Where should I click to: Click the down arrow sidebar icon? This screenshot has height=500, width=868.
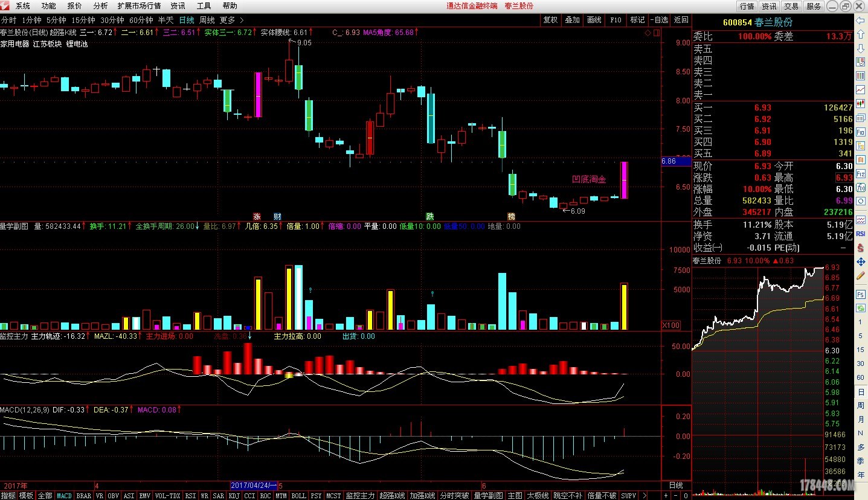[x=860, y=48]
